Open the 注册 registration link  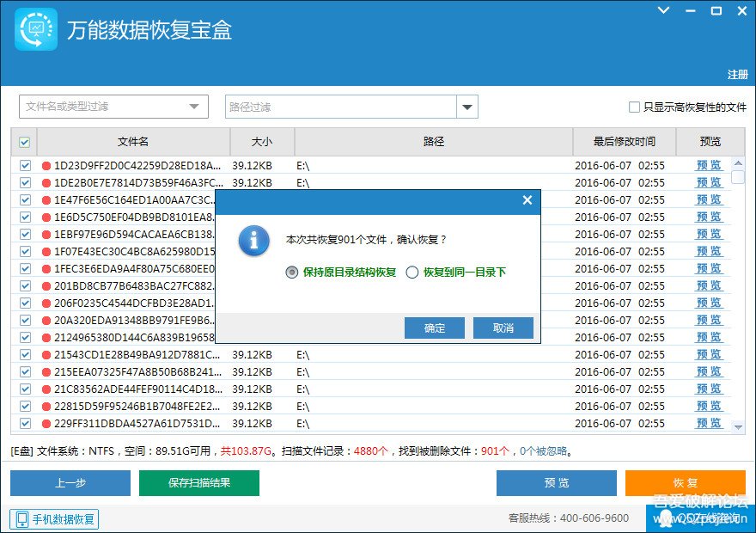737,75
